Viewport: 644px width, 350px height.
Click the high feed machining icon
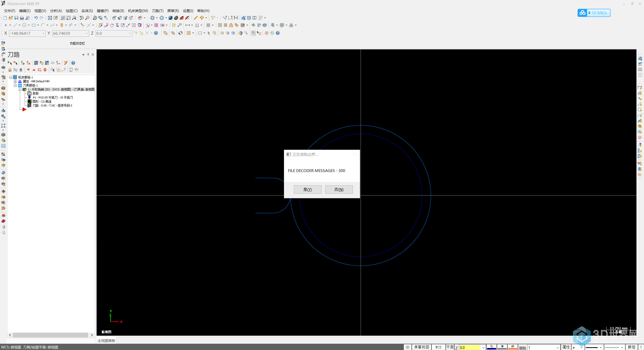coord(58,63)
